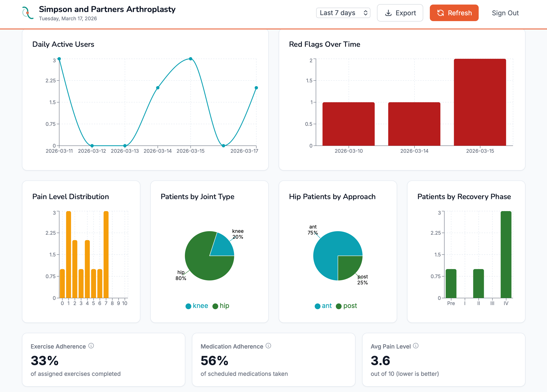Click the Export button
Image resolution: width=547 pixels, height=392 pixels.
tap(400, 13)
